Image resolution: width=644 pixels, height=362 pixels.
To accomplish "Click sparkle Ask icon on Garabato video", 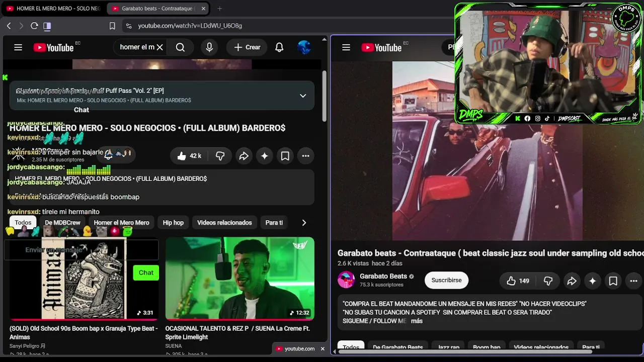I will pyautogui.click(x=592, y=281).
